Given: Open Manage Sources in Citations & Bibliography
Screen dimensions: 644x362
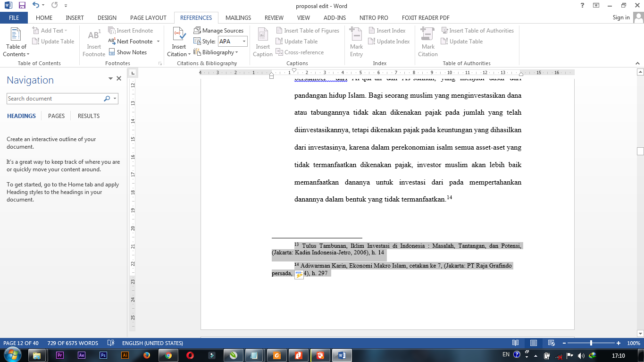Looking at the screenshot, I should click(218, 30).
